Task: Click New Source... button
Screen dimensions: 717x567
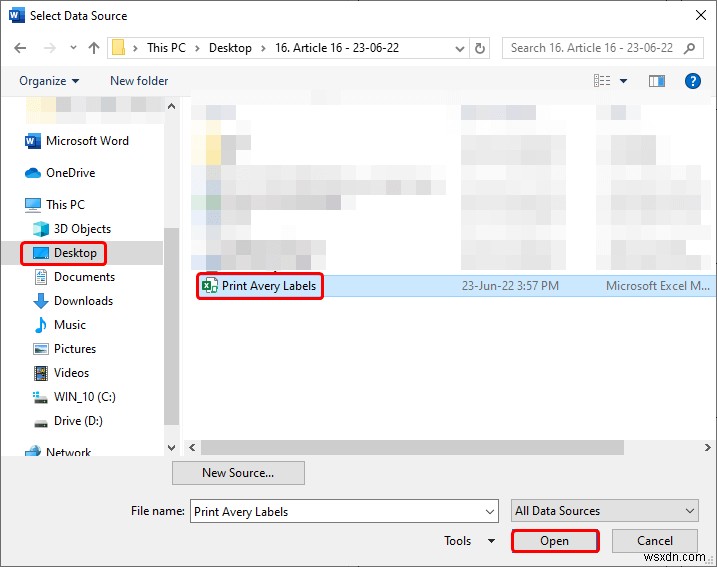Action: click(238, 473)
